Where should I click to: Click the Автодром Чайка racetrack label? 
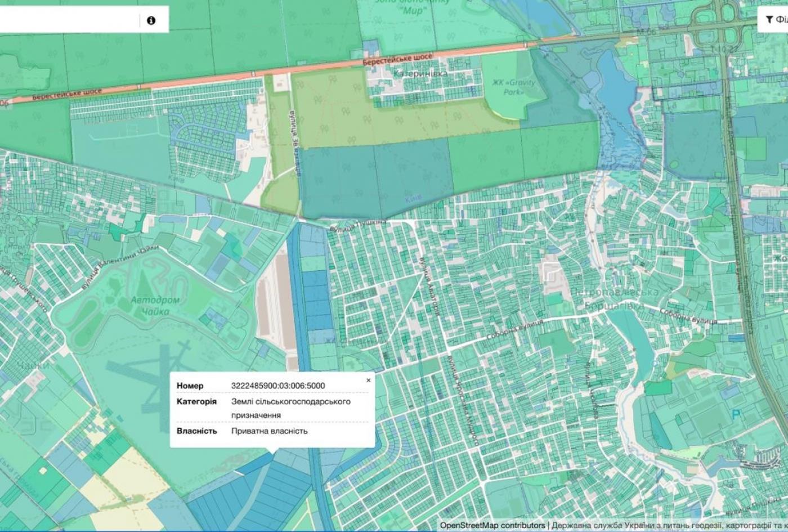pyautogui.click(x=155, y=305)
